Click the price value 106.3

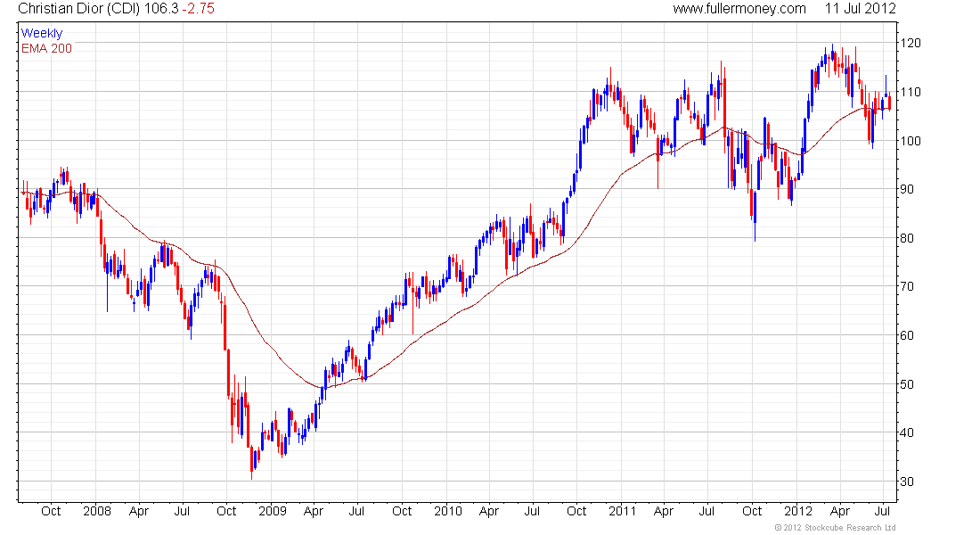[x=161, y=9]
